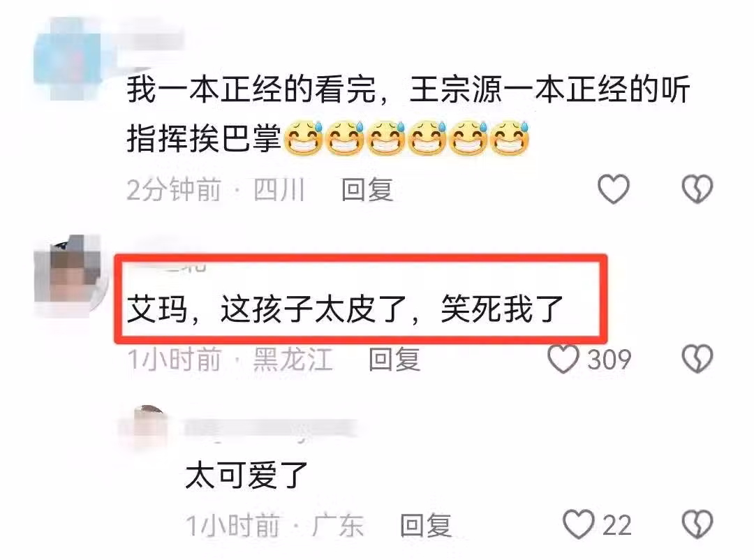Like the Guangdong reply showing 22 likes

pyautogui.click(x=579, y=524)
